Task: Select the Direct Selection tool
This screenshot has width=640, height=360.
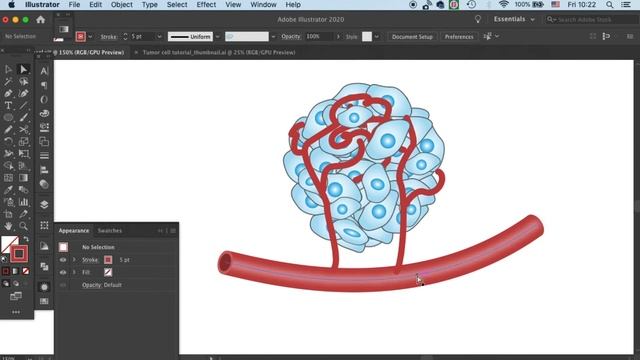Action: 23,70
